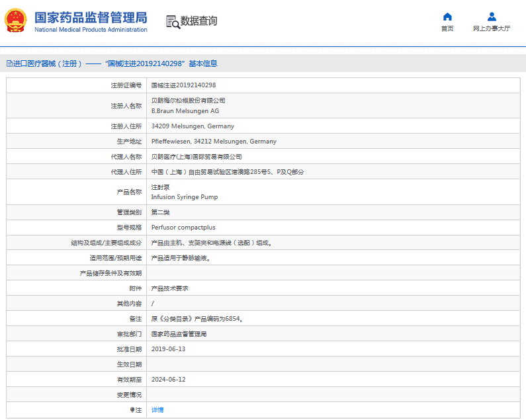Click the 产品储存条件及有效期 label
This screenshot has height=420, width=526.
point(110,273)
